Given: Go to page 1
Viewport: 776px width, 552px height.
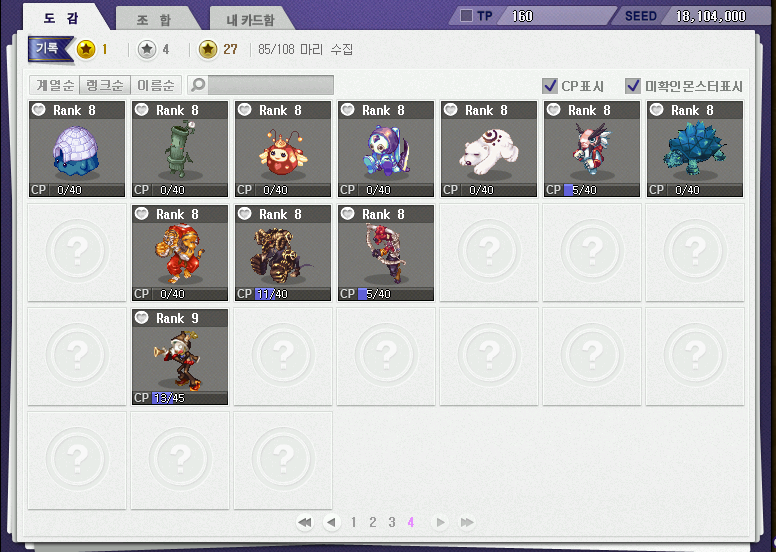Looking at the screenshot, I should pyautogui.click(x=353, y=522).
